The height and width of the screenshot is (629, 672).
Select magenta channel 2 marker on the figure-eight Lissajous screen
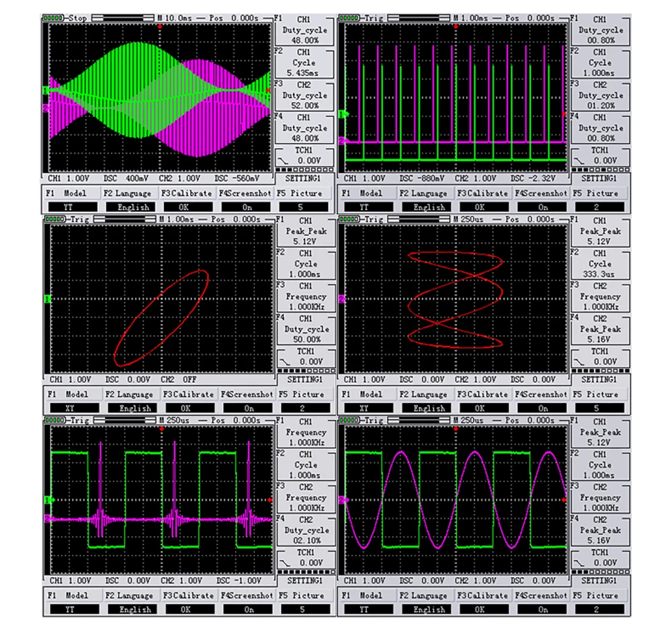[342, 298]
